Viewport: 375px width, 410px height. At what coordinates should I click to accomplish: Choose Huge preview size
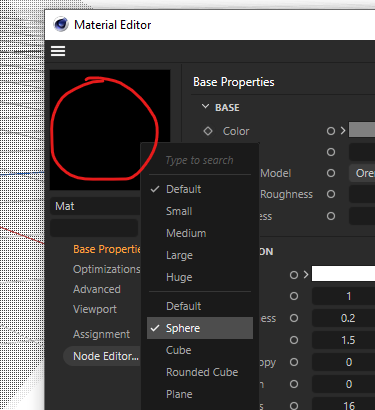click(x=200, y=277)
